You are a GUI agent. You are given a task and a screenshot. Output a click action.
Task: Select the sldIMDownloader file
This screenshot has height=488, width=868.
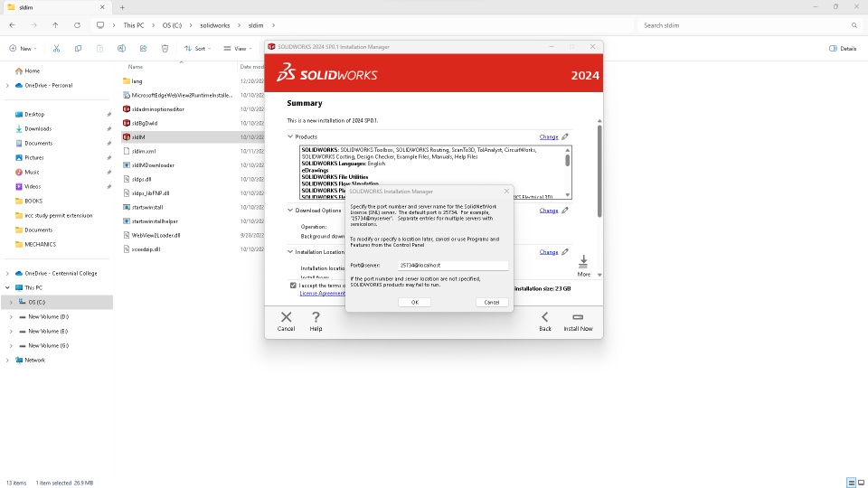click(x=153, y=164)
